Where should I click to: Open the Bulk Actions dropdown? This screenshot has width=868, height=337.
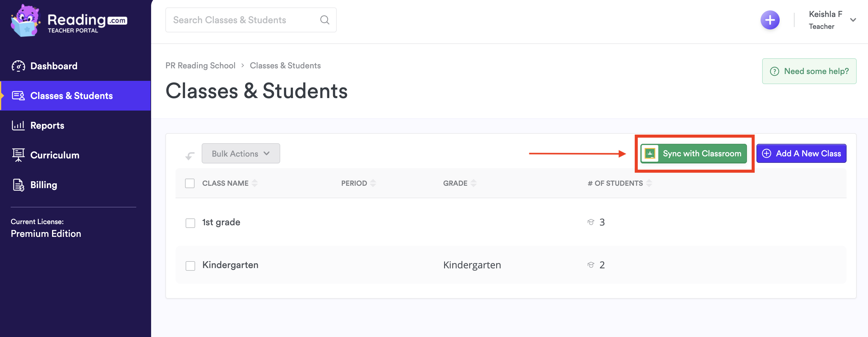[241, 154]
